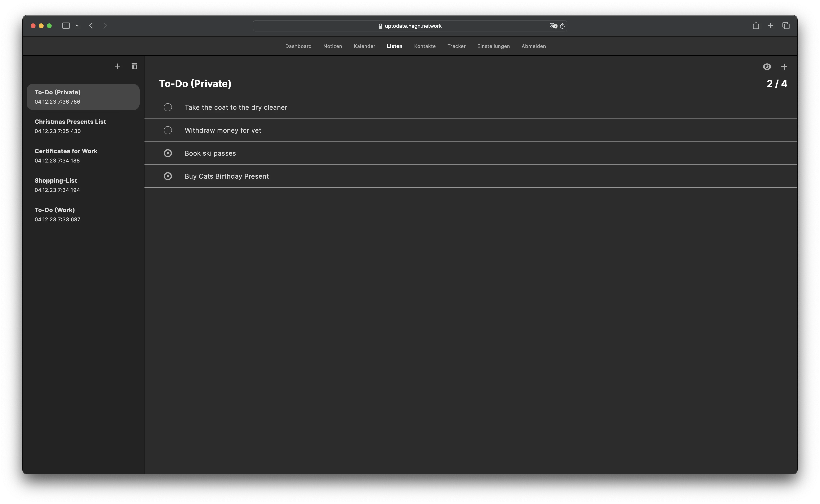Image resolution: width=820 pixels, height=504 pixels.
Task: Expand the sidebar dropdown chevron in toolbar
Action: tap(77, 26)
